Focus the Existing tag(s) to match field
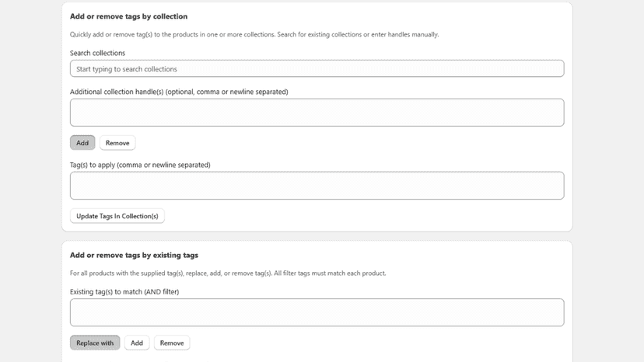The width and height of the screenshot is (644, 362). click(x=317, y=312)
